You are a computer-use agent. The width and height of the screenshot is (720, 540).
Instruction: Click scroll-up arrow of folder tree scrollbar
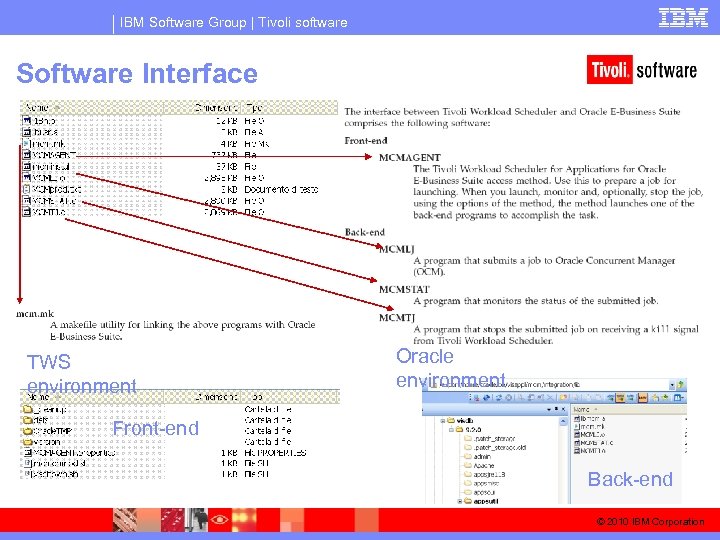[563, 421]
